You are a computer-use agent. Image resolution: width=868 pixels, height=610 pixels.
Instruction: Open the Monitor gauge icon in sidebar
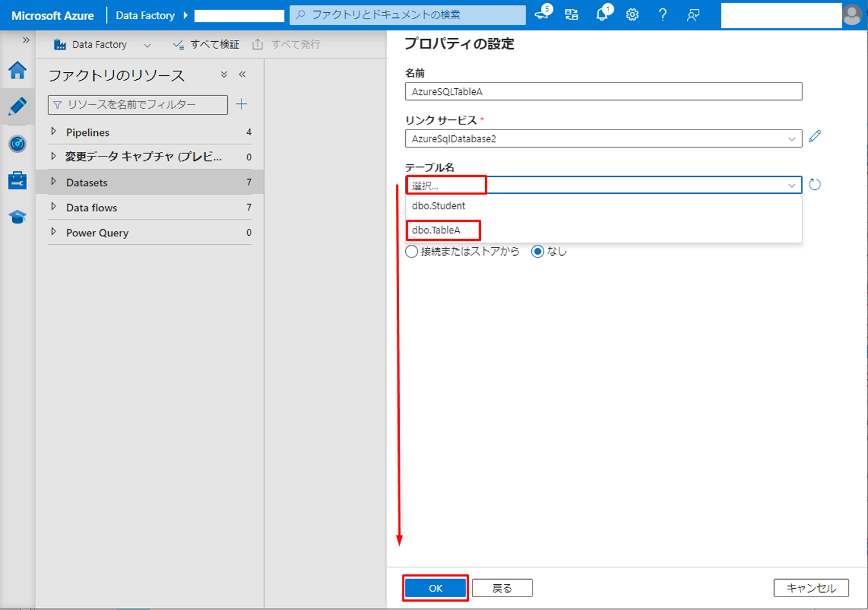coord(17,143)
